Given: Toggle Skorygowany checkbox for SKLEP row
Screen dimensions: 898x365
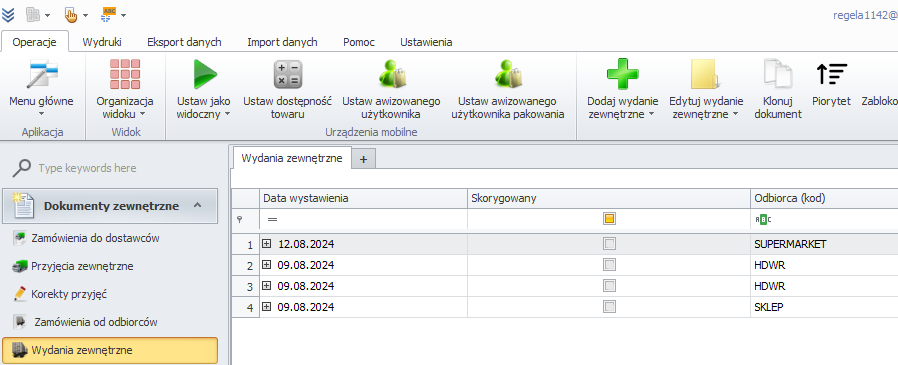Looking at the screenshot, I should (x=609, y=307).
